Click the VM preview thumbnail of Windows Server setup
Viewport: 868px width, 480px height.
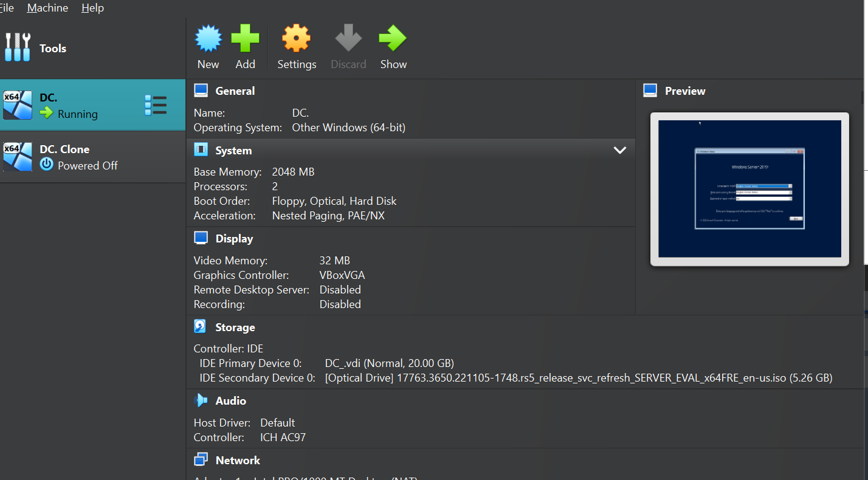pos(749,189)
